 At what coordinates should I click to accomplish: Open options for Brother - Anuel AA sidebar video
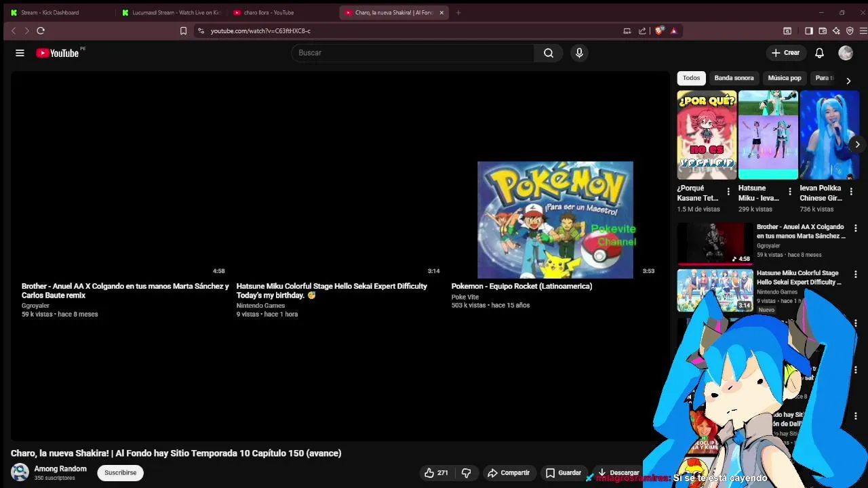pyautogui.click(x=856, y=228)
